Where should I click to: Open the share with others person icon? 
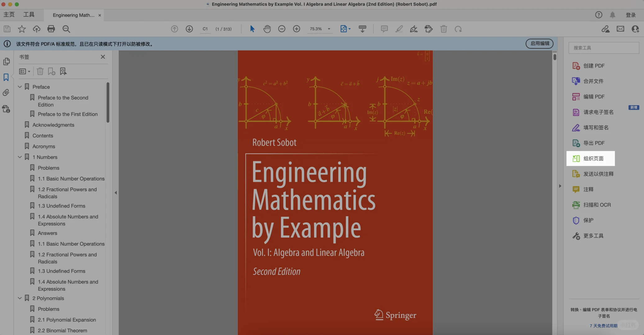coord(635,29)
